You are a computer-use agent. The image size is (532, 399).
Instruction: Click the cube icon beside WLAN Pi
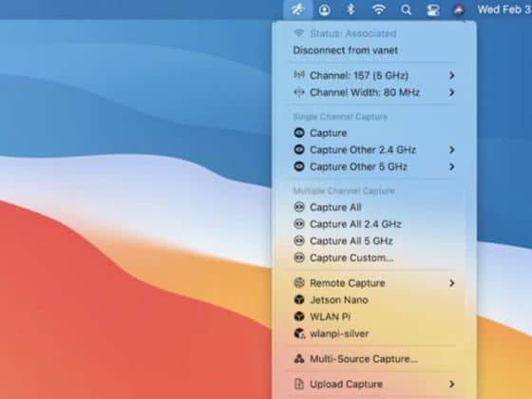(299, 316)
